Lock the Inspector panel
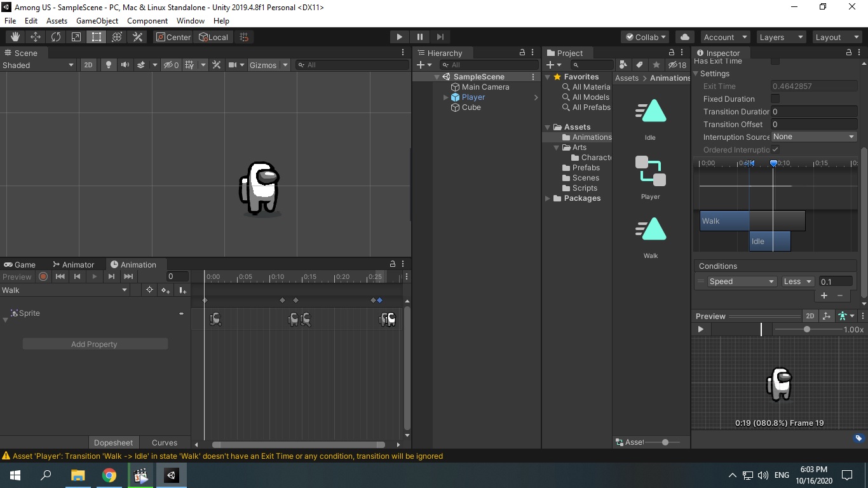The image size is (868, 488). tap(849, 53)
